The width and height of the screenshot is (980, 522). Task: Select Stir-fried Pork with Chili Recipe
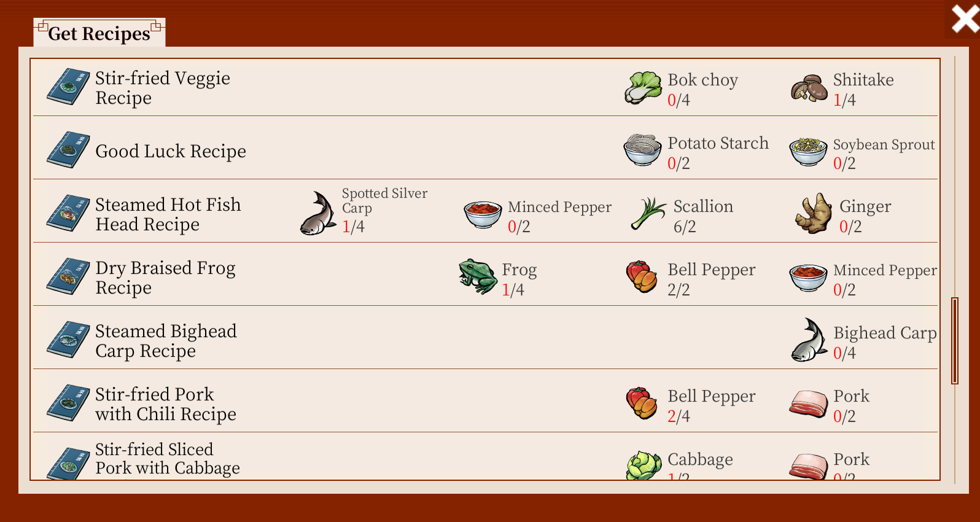pos(165,404)
